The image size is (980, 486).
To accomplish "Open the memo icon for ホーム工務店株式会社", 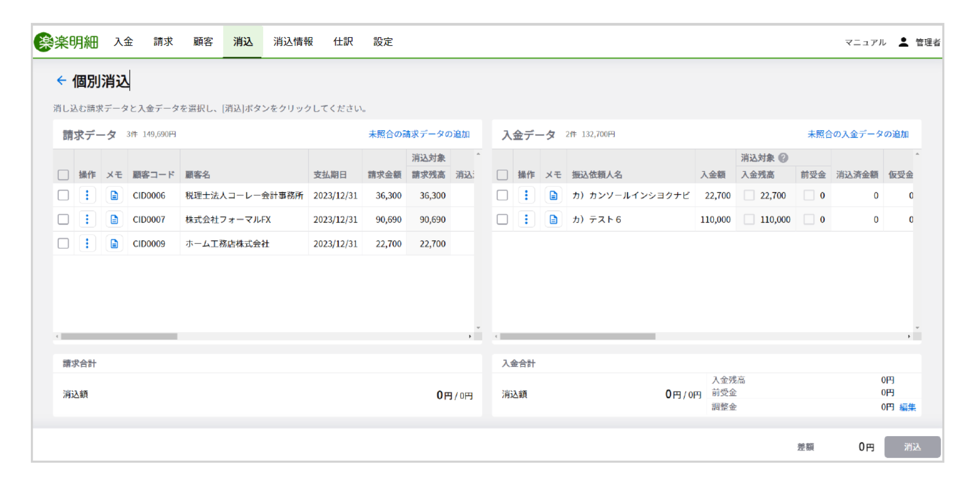I will click(x=114, y=244).
